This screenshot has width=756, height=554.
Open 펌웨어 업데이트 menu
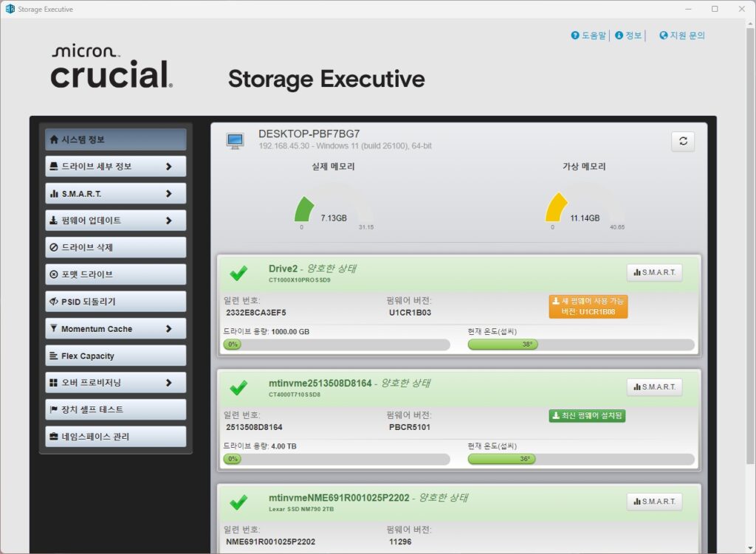pos(116,221)
